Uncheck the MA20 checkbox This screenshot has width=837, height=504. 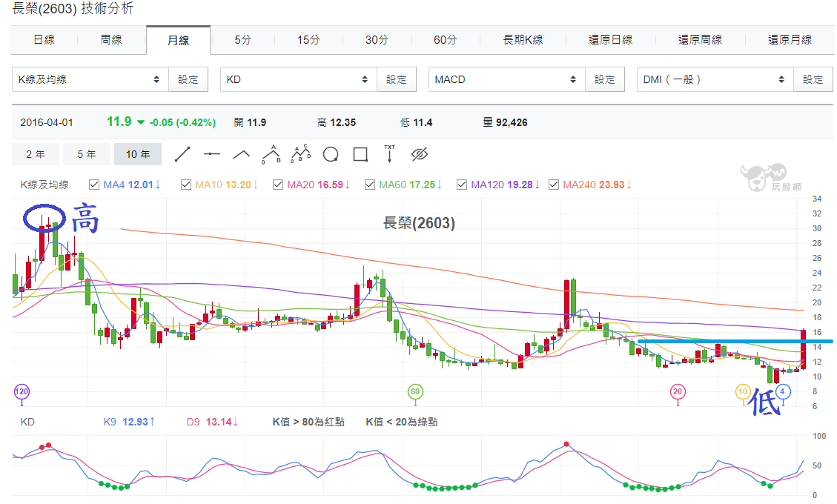(277, 185)
